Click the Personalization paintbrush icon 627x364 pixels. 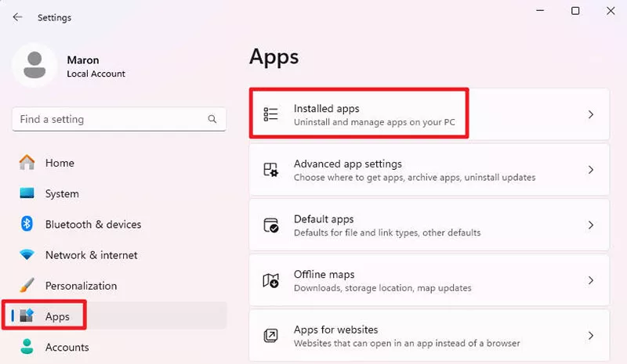27,285
